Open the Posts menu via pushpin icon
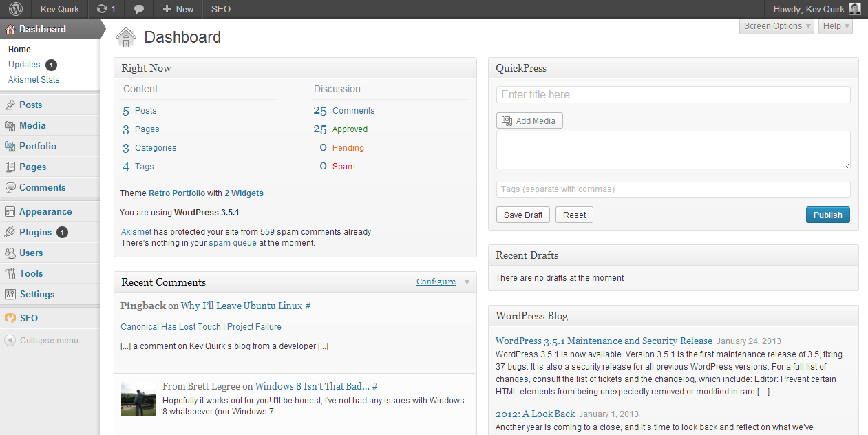 (10, 105)
